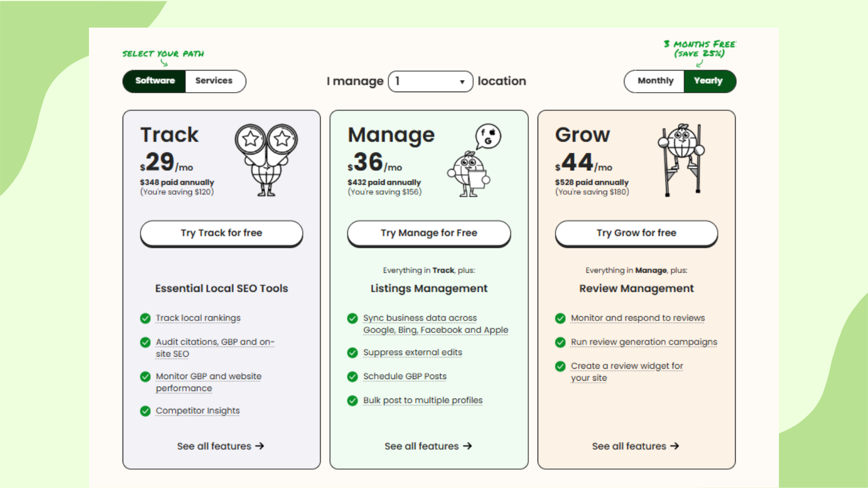
Task: Click Create a review widget for your site
Action: click(x=627, y=372)
